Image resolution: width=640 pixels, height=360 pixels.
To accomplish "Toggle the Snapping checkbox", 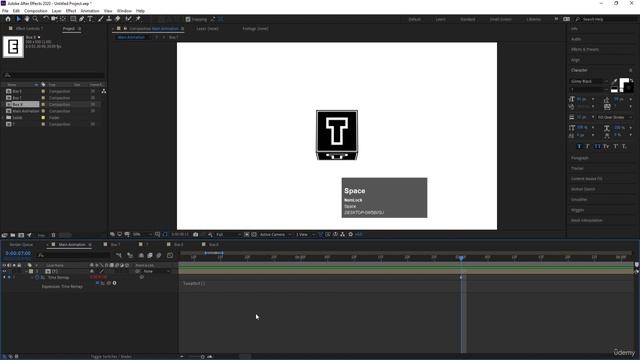I will point(188,19).
